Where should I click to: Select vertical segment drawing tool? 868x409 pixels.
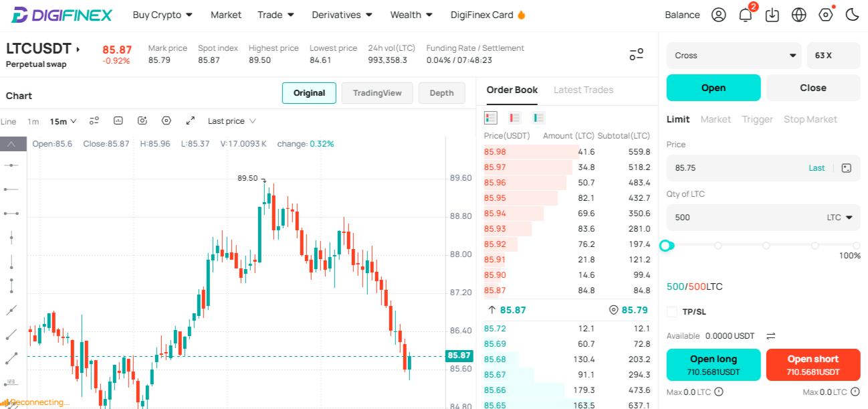(x=11, y=286)
